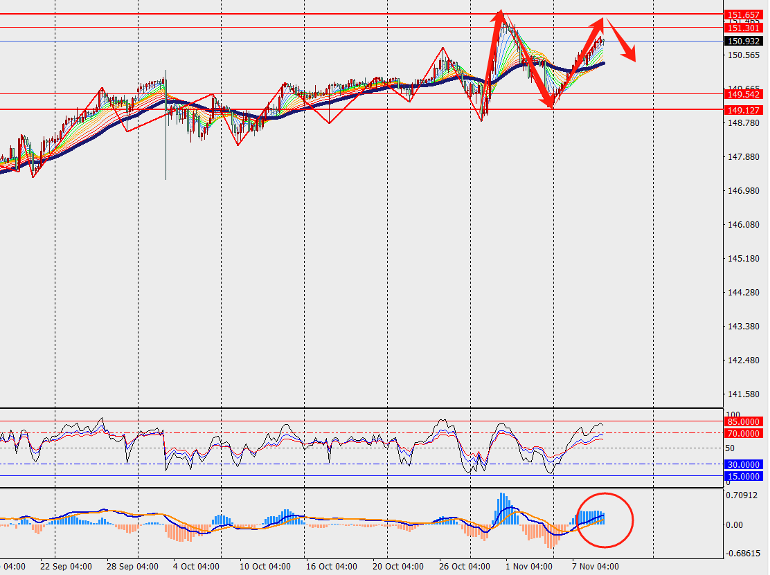
Task: Click the 141.580 price axis value
Action: click(x=743, y=394)
